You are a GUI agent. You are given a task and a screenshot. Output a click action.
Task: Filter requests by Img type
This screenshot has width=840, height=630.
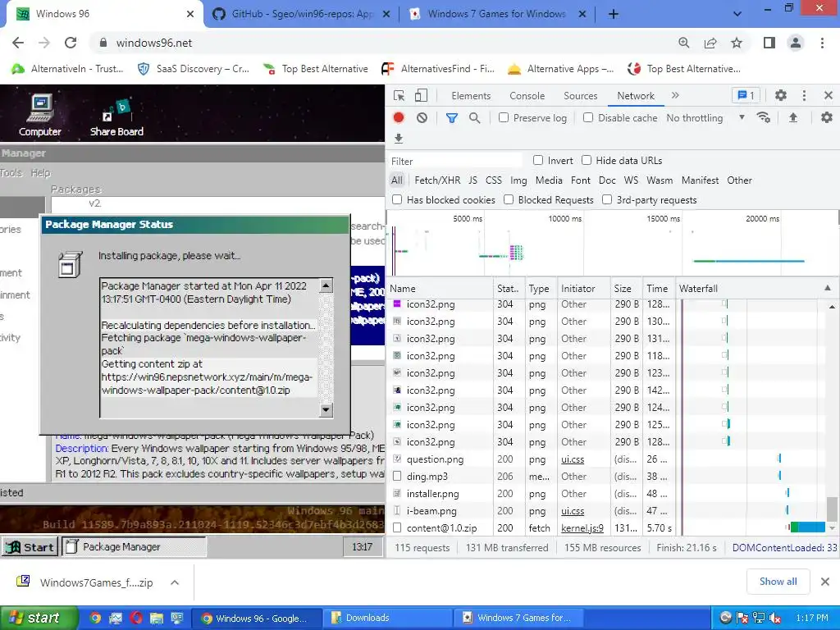point(518,180)
